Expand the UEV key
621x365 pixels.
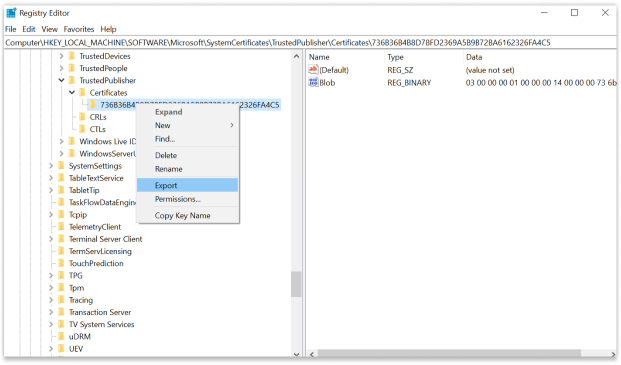click(51, 349)
